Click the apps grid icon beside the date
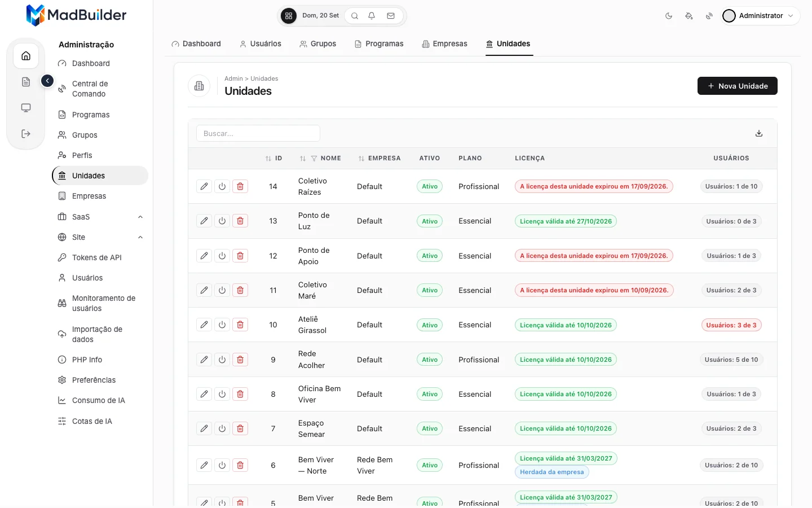Screen dimensions: 812x508 [x=289, y=16]
